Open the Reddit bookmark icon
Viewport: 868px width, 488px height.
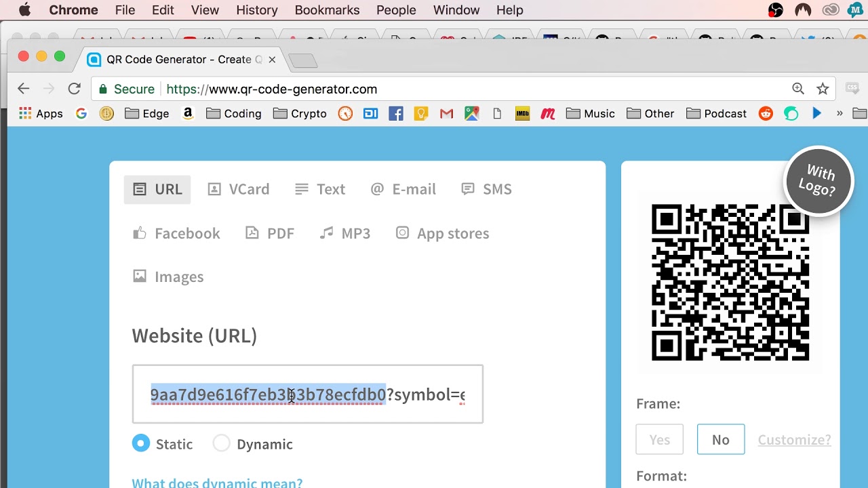[x=766, y=114]
